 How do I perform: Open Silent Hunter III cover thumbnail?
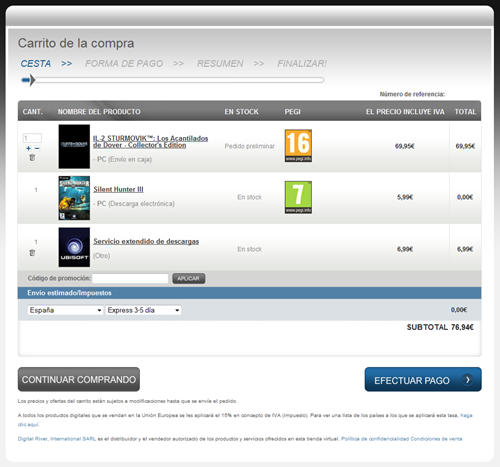(74, 198)
